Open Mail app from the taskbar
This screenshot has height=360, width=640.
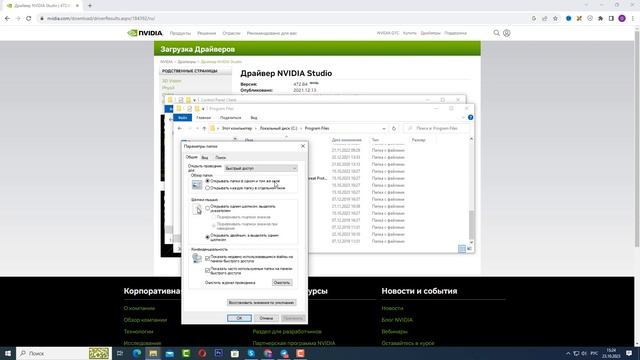(x=169, y=353)
